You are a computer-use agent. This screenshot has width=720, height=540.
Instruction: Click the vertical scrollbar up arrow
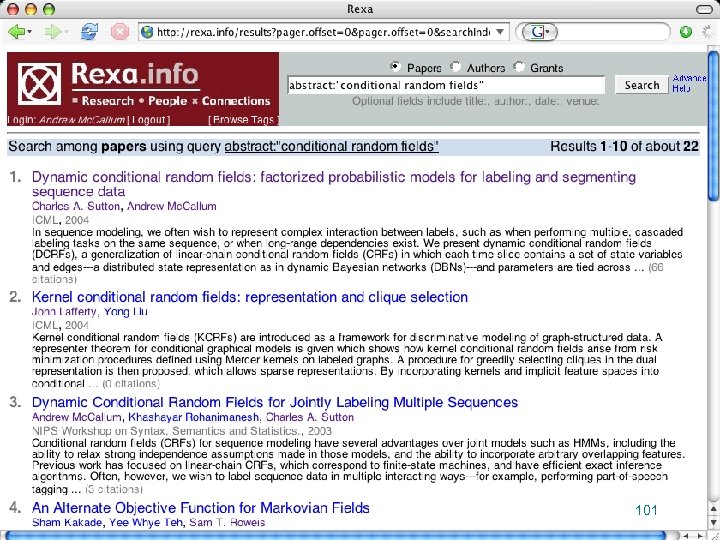point(713,509)
